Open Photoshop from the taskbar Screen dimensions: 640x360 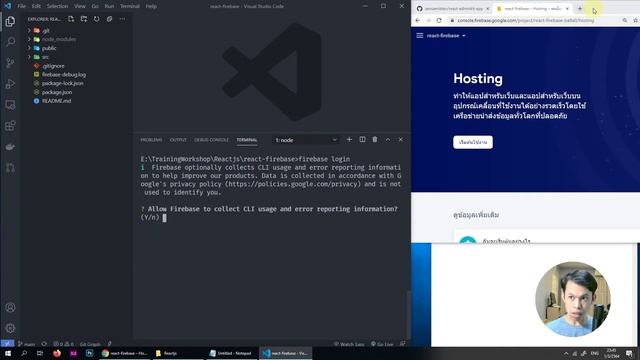89,353
